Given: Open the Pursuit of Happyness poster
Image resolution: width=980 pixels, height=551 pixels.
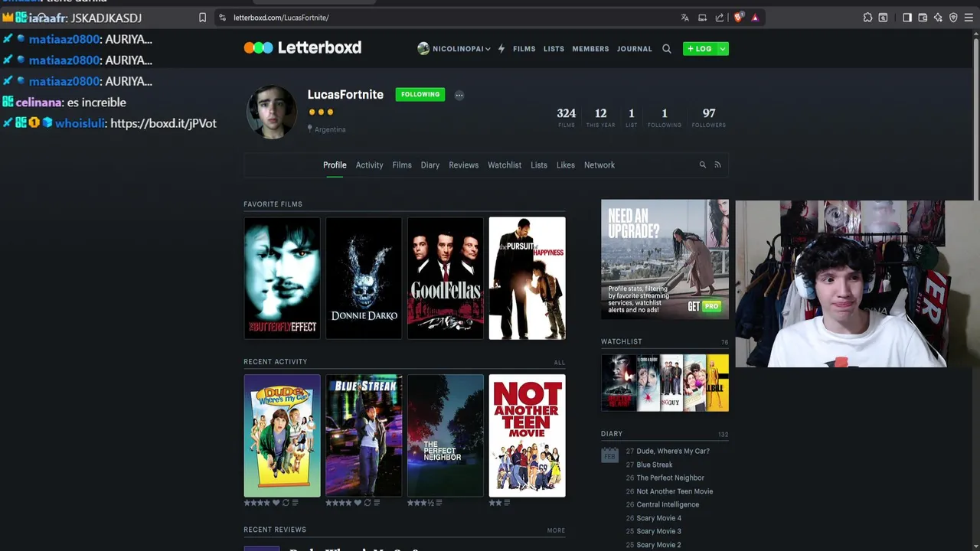Looking at the screenshot, I should click(x=528, y=278).
